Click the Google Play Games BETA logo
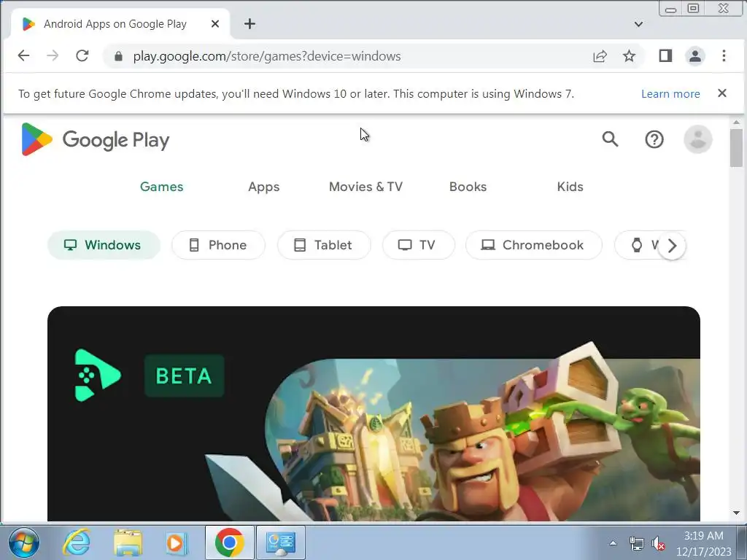 (98, 376)
